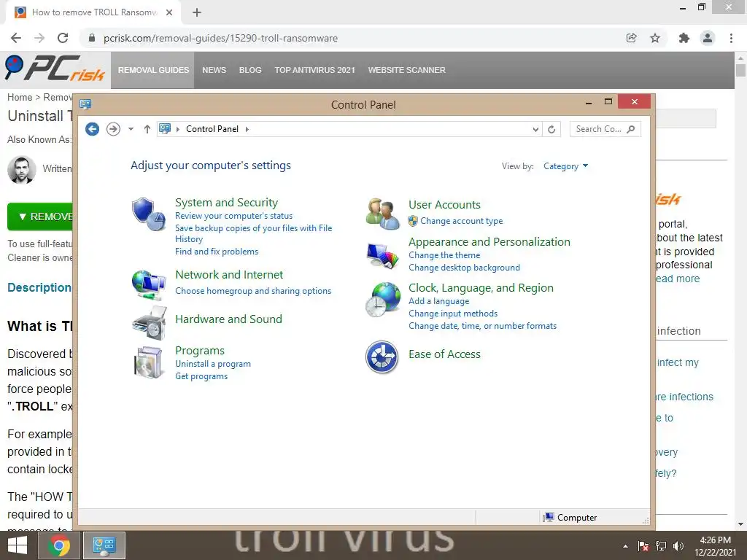Open Ease of Access category
This screenshot has width=747, height=560.
[444, 354]
